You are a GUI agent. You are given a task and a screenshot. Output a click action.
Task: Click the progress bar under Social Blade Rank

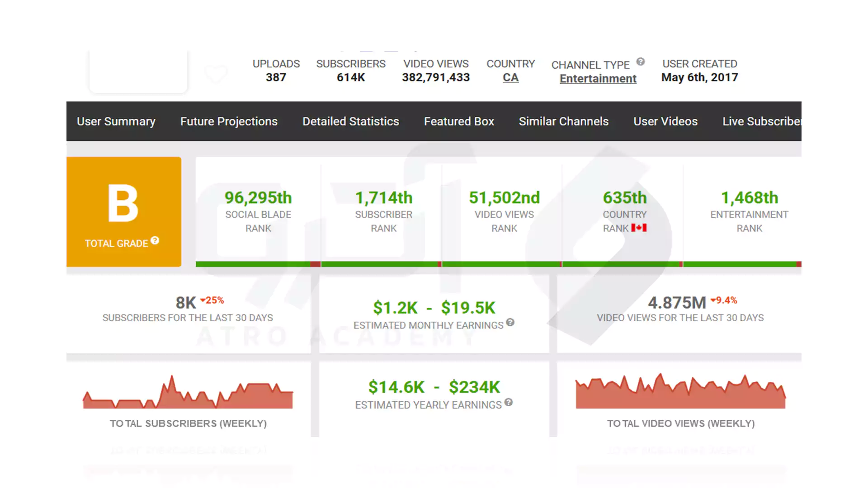(258, 264)
